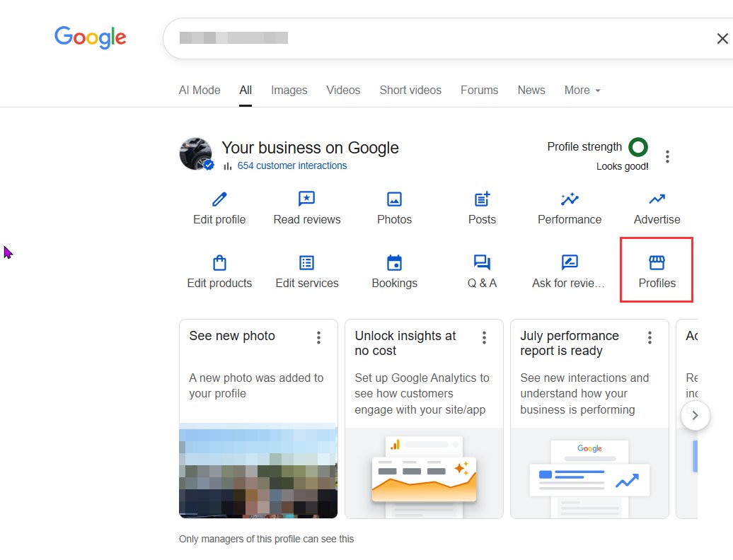Open the Photos icon
The width and height of the screenshot is (733, 560).
394,199
